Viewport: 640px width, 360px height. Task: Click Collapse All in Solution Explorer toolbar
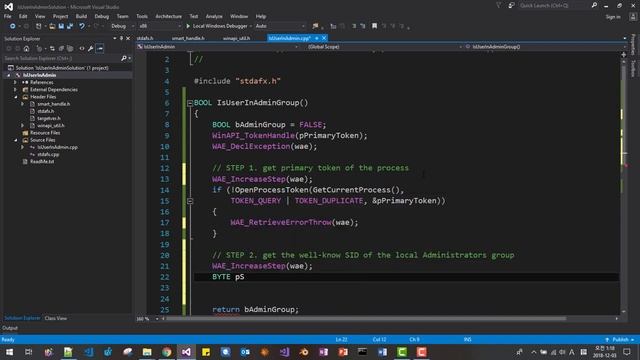[x=61, y=49]
